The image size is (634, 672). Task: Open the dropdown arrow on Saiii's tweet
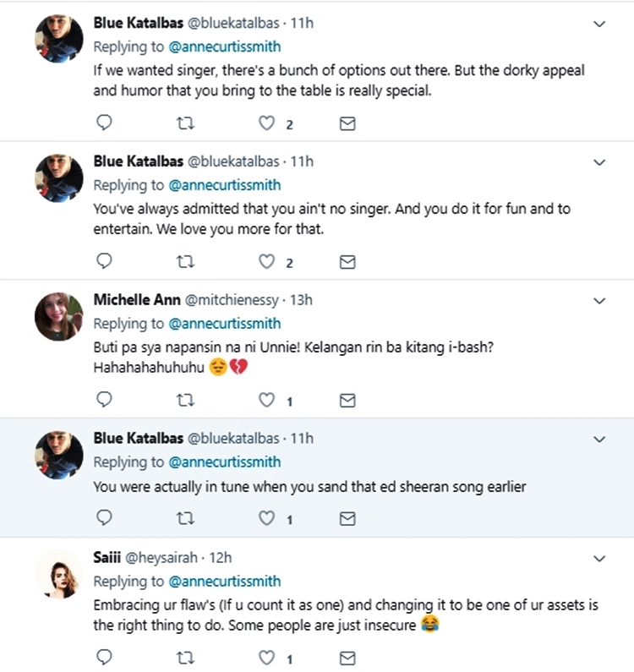pyautogui.click(x=599, y=558)
